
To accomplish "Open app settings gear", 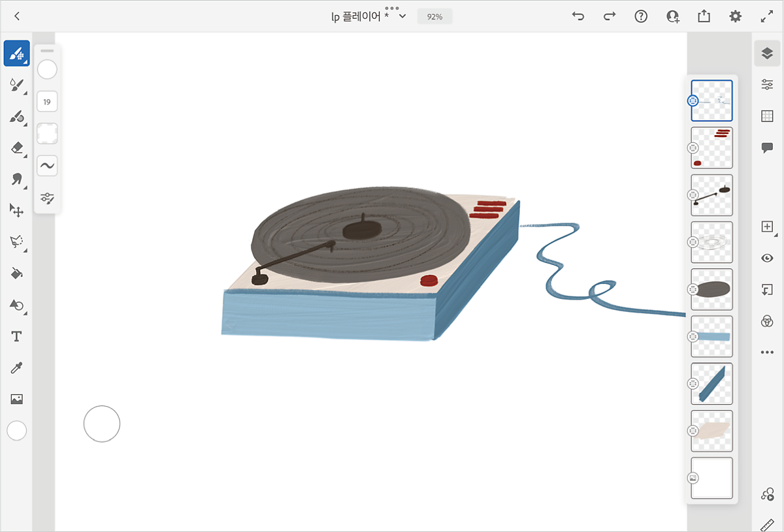I will pos(735,16).
